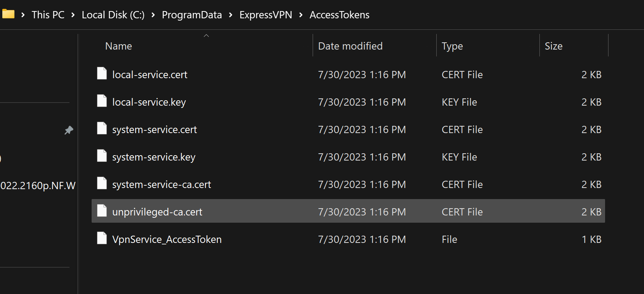The image size is (644, 294).
Task: Click the folder icon in the address bar
Action: 8,14
